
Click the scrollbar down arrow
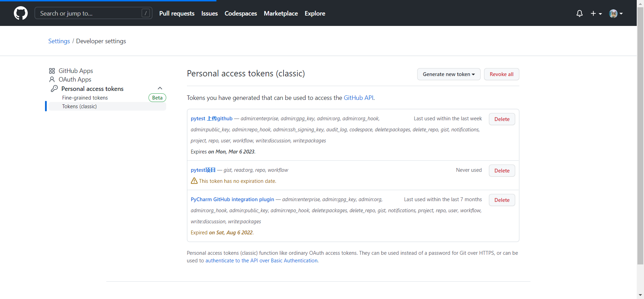click(x=640, y=296)
